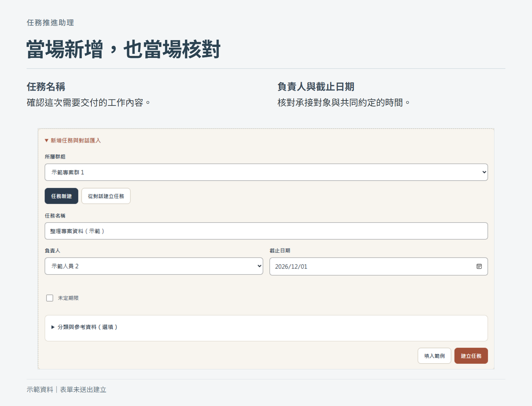Screen dimensions: 532x406
Task: Focus the 任務名稱 text field
Action: coord(266,231)
